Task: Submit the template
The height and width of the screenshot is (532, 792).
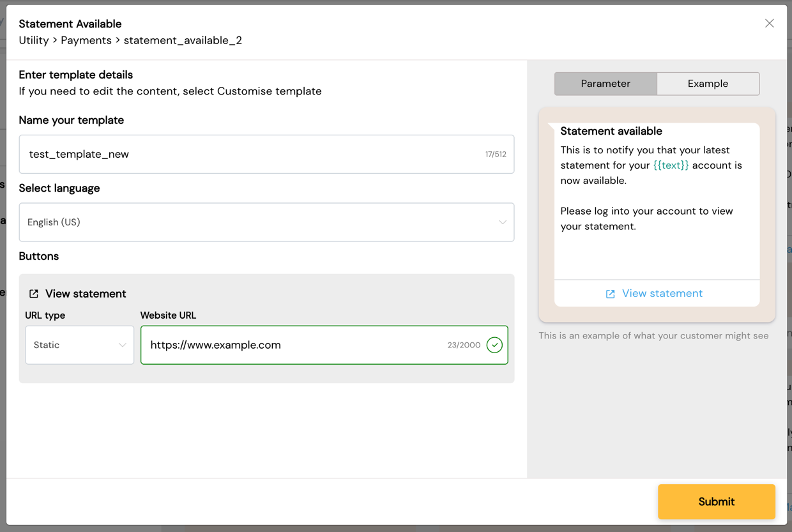Action: 717,502
